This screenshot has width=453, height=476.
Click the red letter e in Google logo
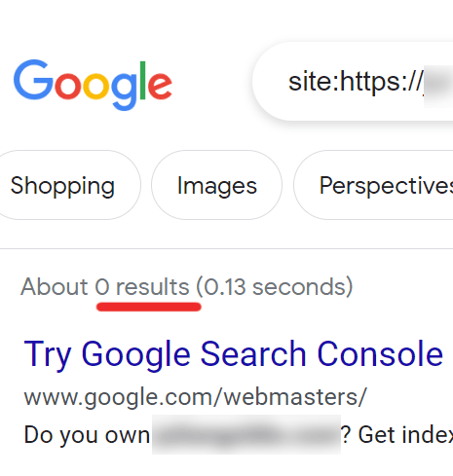click(x=160, y=87)
